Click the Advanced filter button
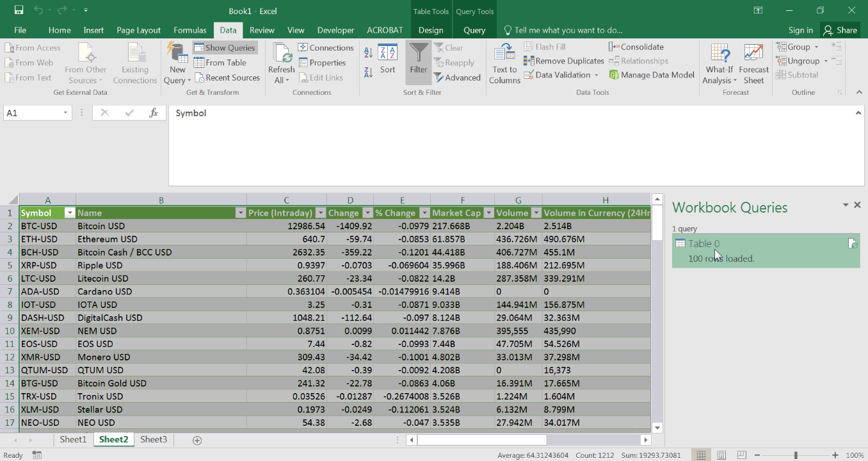The image size is (868, 461). (x=457, y=77)
